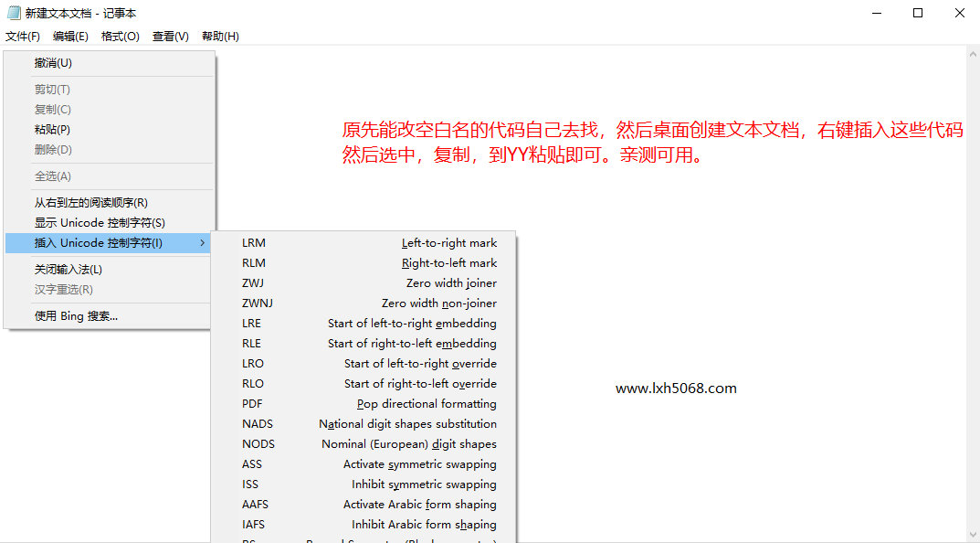Click the vertical scrollbar track
The width and height of the screenshot is (980, 543).
point(973,293)
